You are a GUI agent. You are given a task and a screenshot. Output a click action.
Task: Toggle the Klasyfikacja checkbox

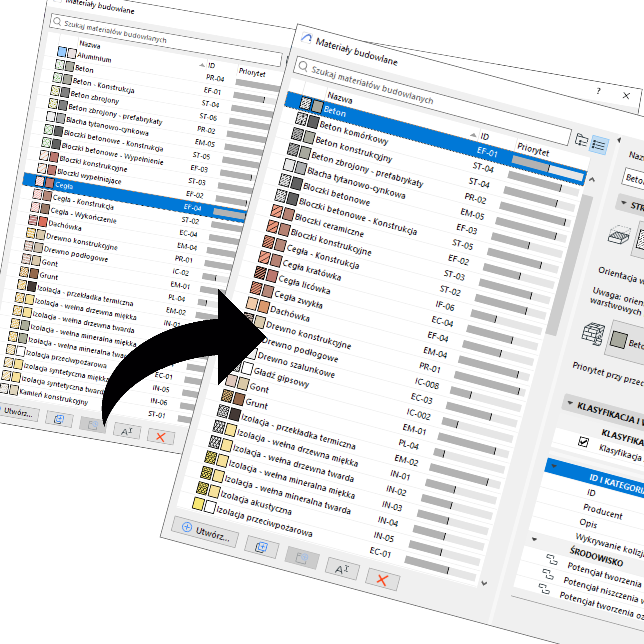[583, 442]
